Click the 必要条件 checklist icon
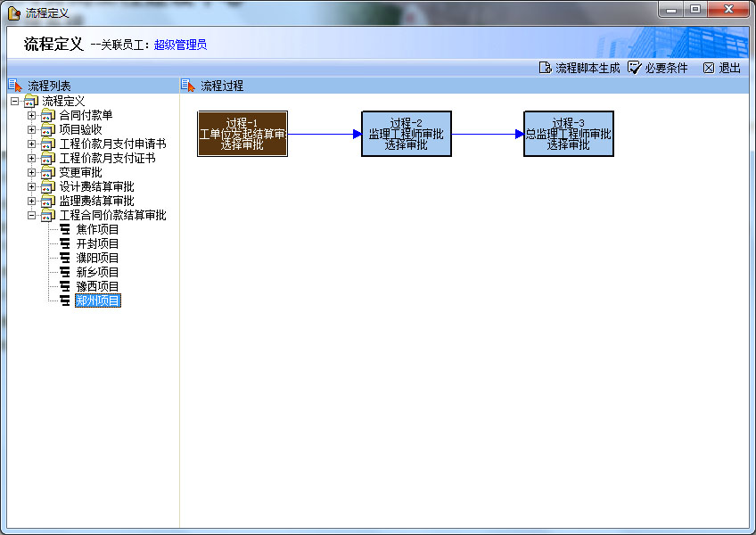Image resolution: width=756 pixels, height=535 pixels. (x=634, y=68)
